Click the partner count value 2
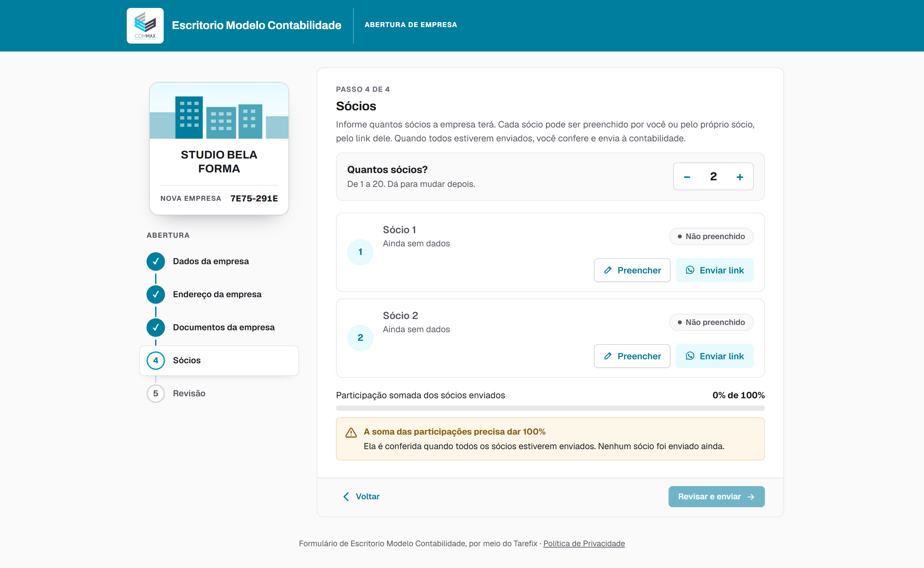The width and height of the screenshot is (924, 568). pyautogui.click(x=713, y=176)
